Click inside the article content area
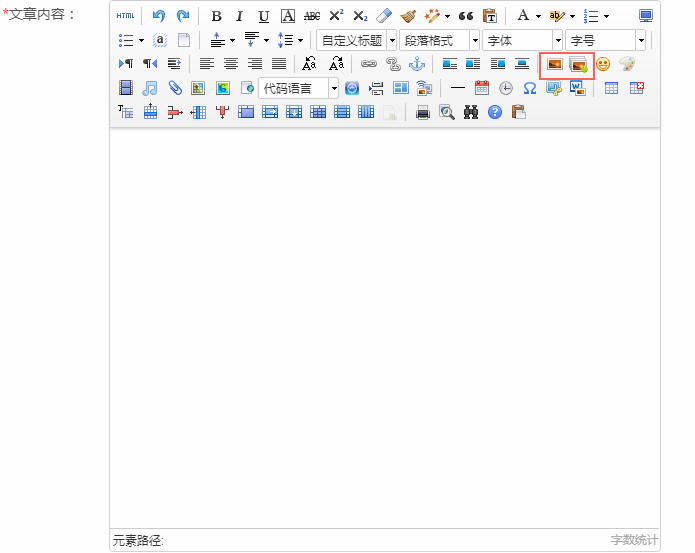 [x=385, y=328]
